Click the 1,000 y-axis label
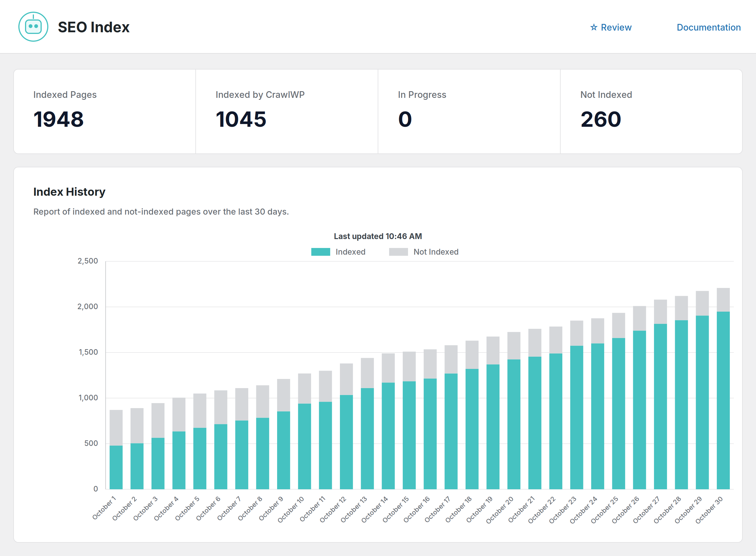Image resolution: width=756 pixels, height=556 pixels. [x=88, y=398]
